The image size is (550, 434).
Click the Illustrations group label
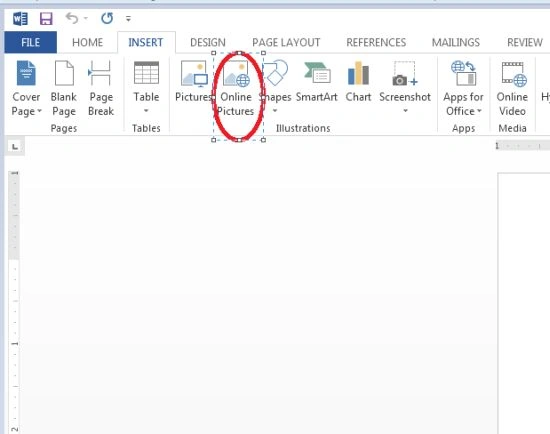click(303, 128)
